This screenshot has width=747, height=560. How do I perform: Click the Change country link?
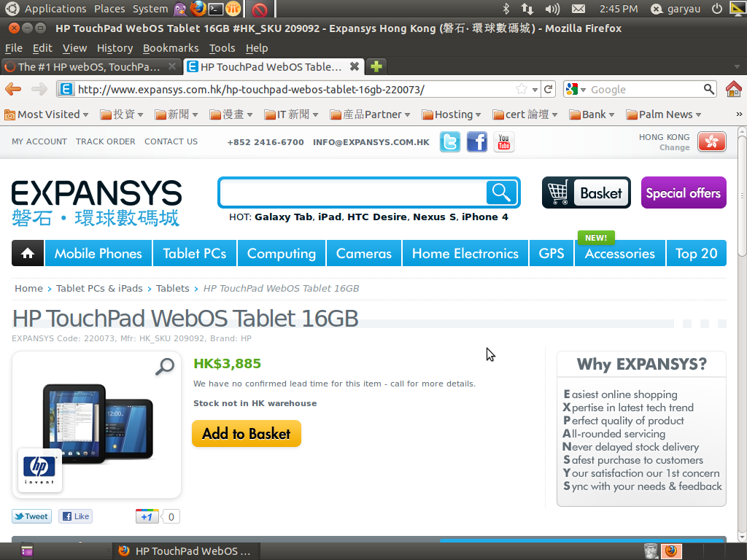pos(674,147)
